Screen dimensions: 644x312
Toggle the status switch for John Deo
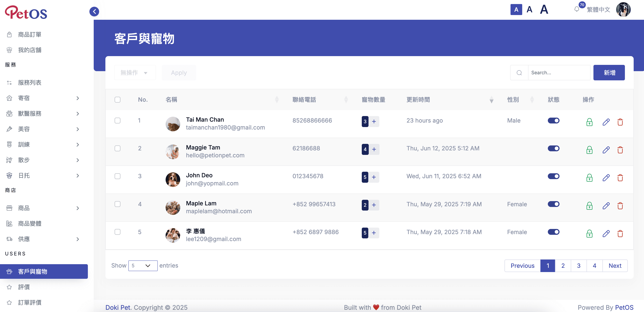pos(553,176)
